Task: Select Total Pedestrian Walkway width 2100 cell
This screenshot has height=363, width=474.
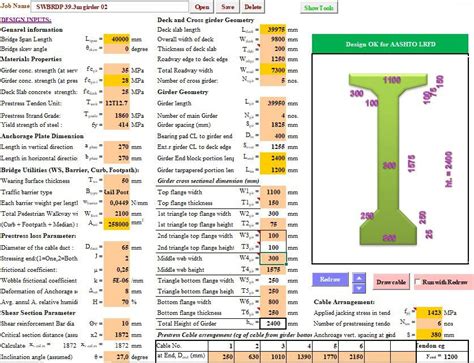Action: coord(116,213)
